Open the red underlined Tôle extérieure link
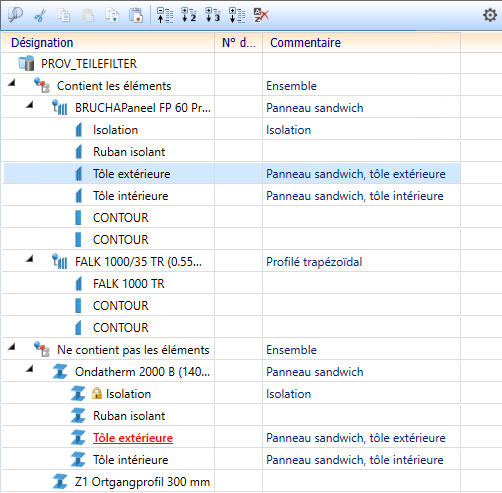This screenshot has height=493, width=502. 133,438
